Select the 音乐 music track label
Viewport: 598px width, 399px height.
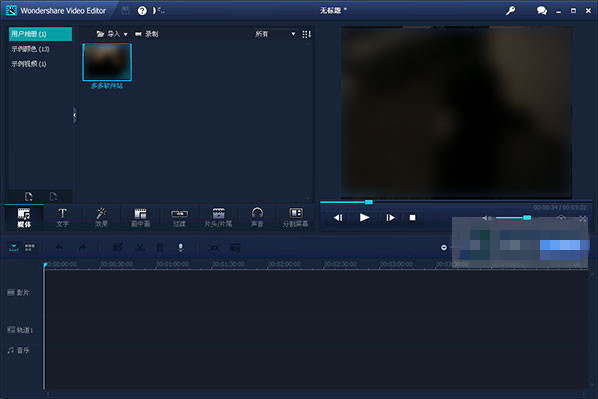pos(18,350)
